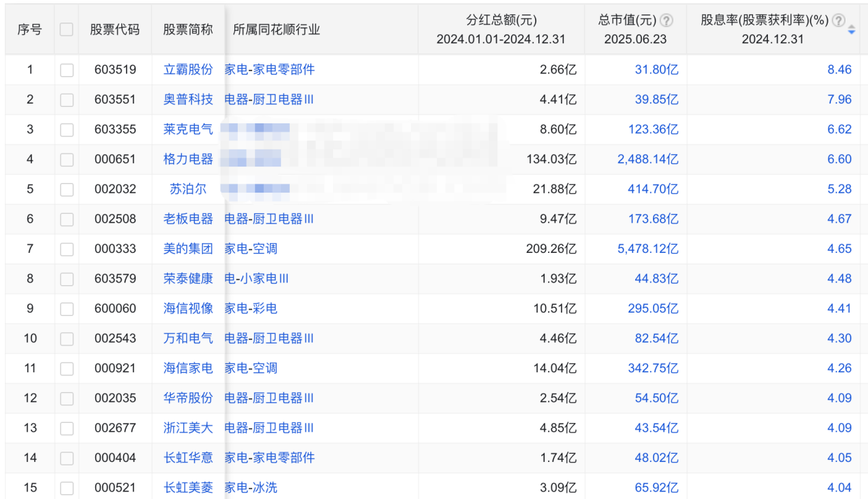
Task: Check the box for 浙江美大 row
Action: (x=66, y=428)
